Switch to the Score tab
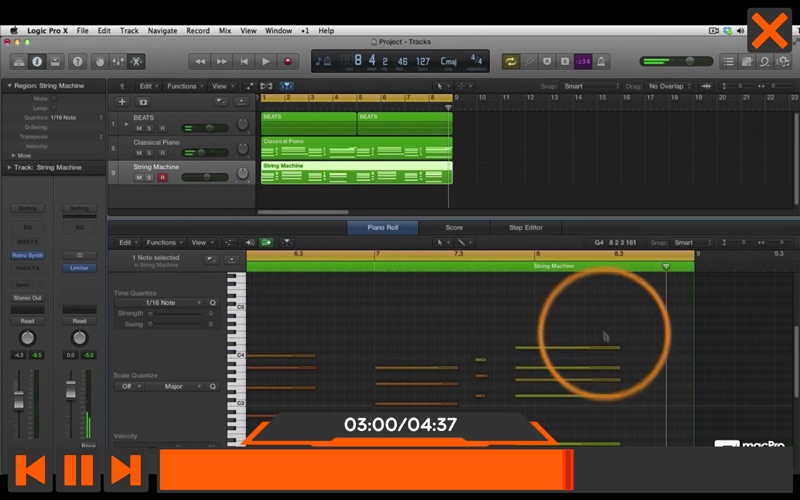Screen dimensions: 800x500 (454, 228)
